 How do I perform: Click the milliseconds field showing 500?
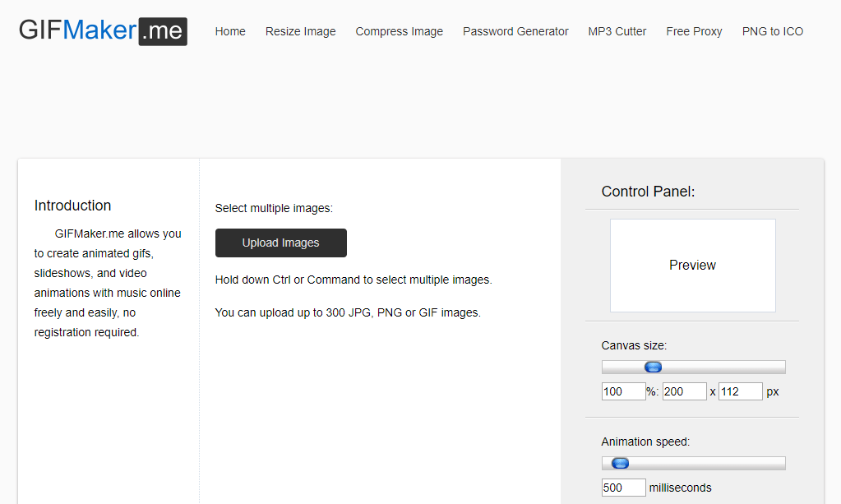pyautogui.click(x=623, y=488)
